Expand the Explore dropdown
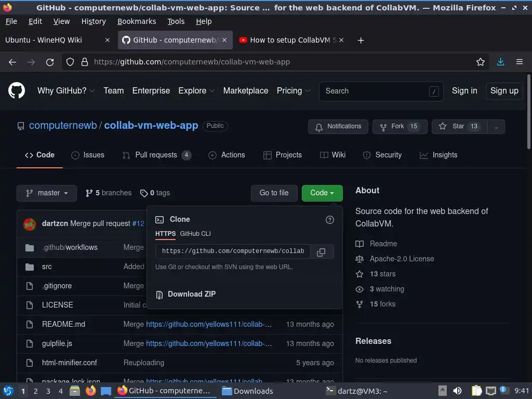Viewport: 532px width, 399px height. (x=196, y=90)
